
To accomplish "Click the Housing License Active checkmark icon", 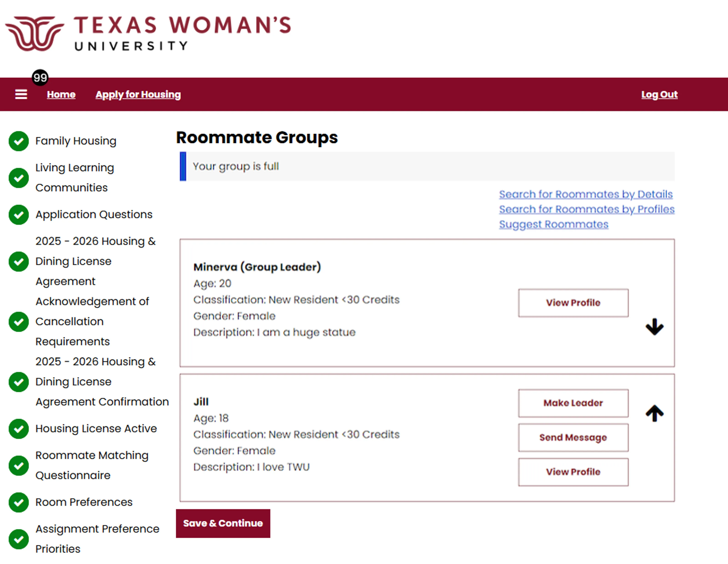I will (x=19, y=429).
